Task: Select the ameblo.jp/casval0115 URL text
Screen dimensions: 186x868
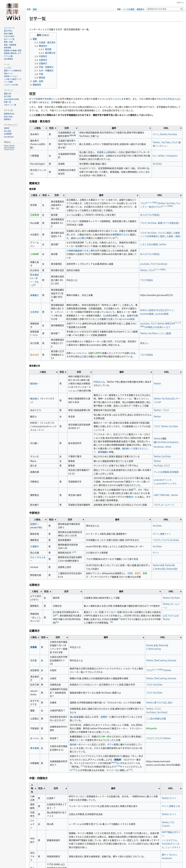Action: [x=156, y=295]
